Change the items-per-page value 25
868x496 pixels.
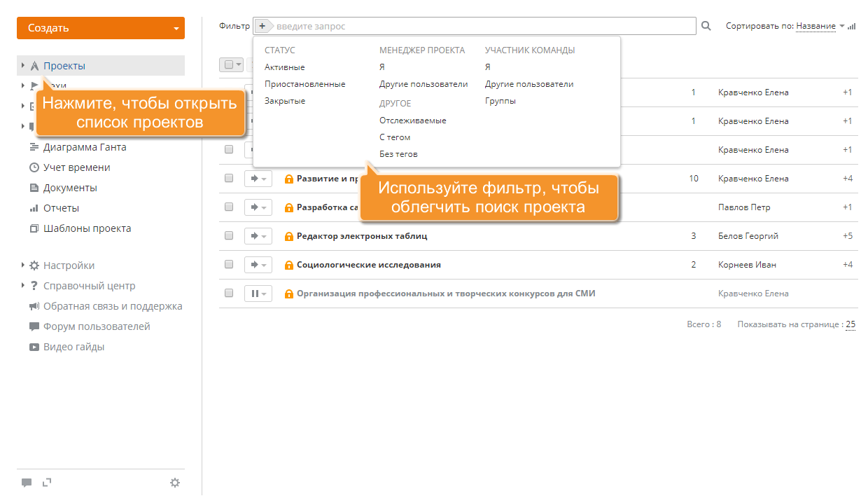850,325
